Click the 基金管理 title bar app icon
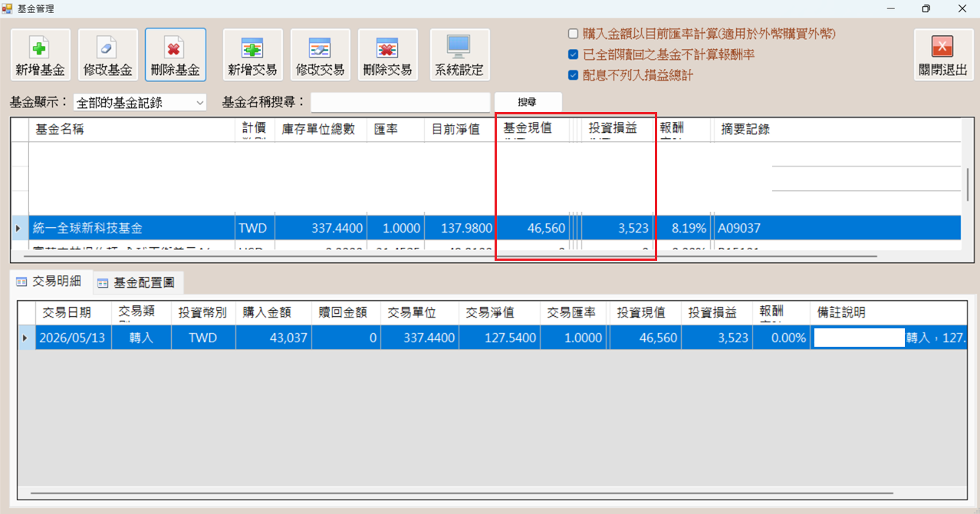Image resolution: width=980 pixels, height=514 pixels. coord(8,8)
